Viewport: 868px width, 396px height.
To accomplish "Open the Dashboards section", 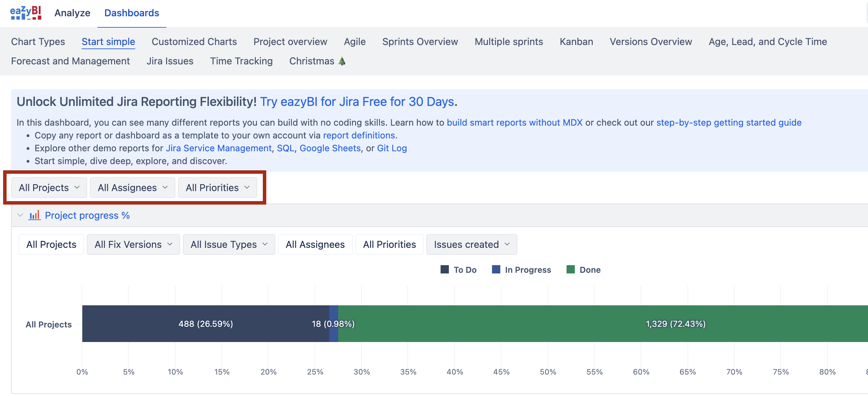I will pyautogui.click(x=132, y=13).
